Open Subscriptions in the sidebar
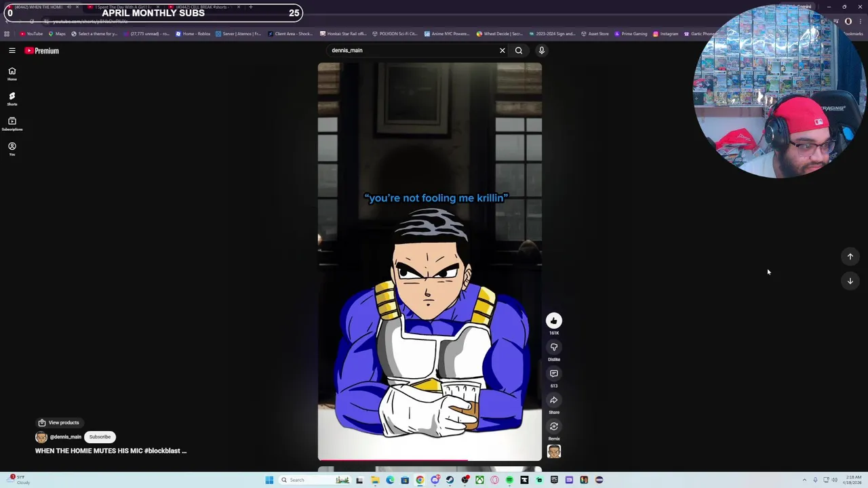 pos(12,124)
